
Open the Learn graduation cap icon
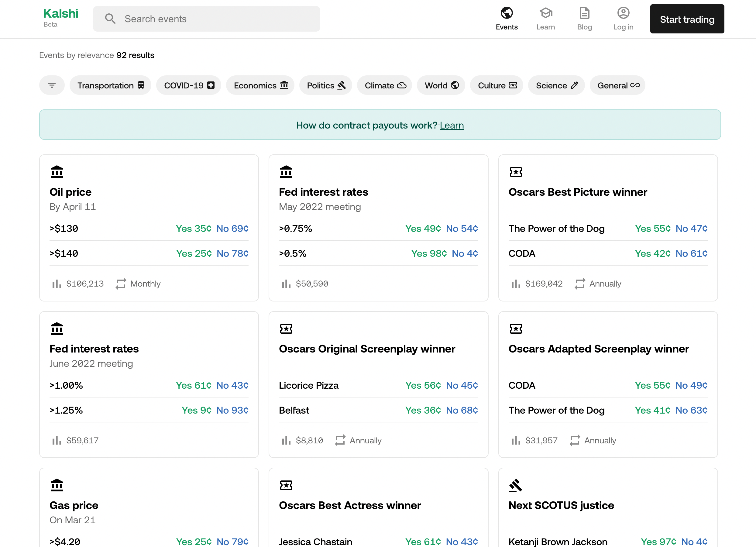pyautogui.click(x=546, y=13)
